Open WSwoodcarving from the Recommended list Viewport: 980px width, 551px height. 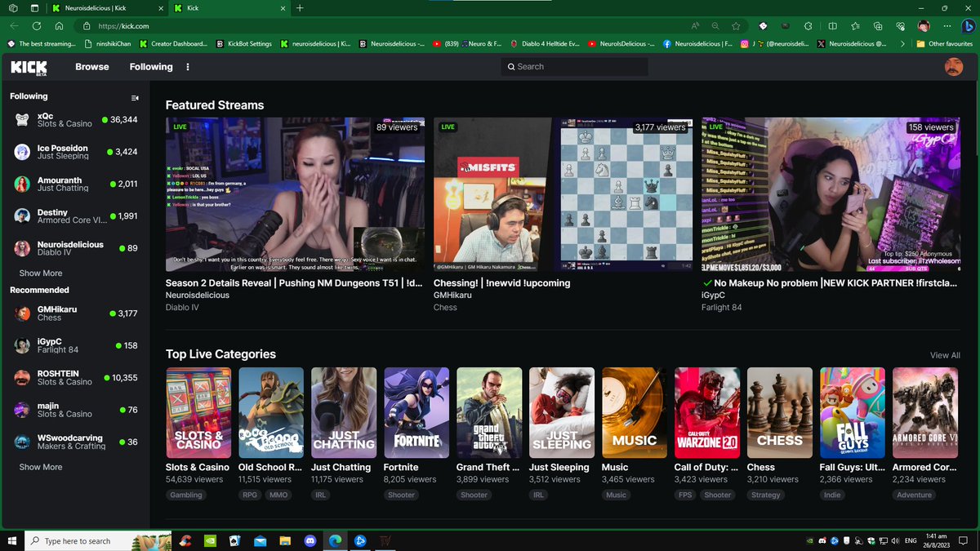tap(75, 442)
